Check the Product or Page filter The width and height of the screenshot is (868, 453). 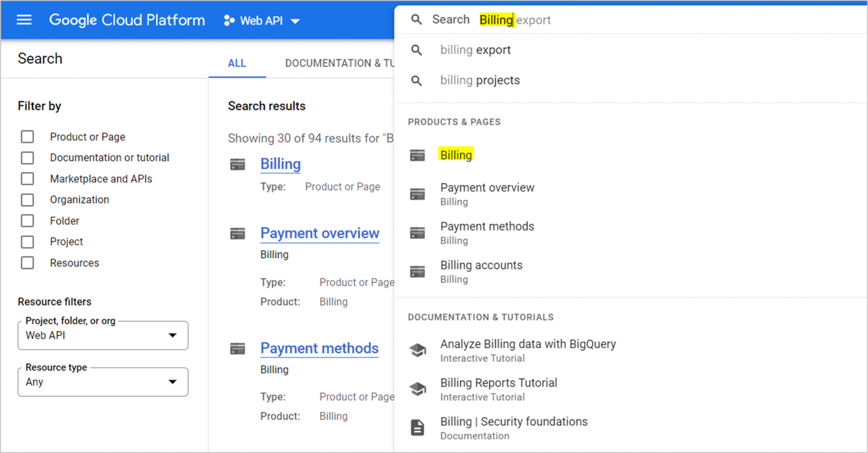[x=27, y=137]
